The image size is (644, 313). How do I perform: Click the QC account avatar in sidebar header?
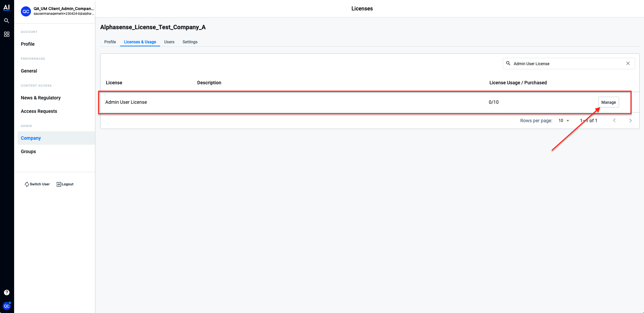tap(26, 11)
